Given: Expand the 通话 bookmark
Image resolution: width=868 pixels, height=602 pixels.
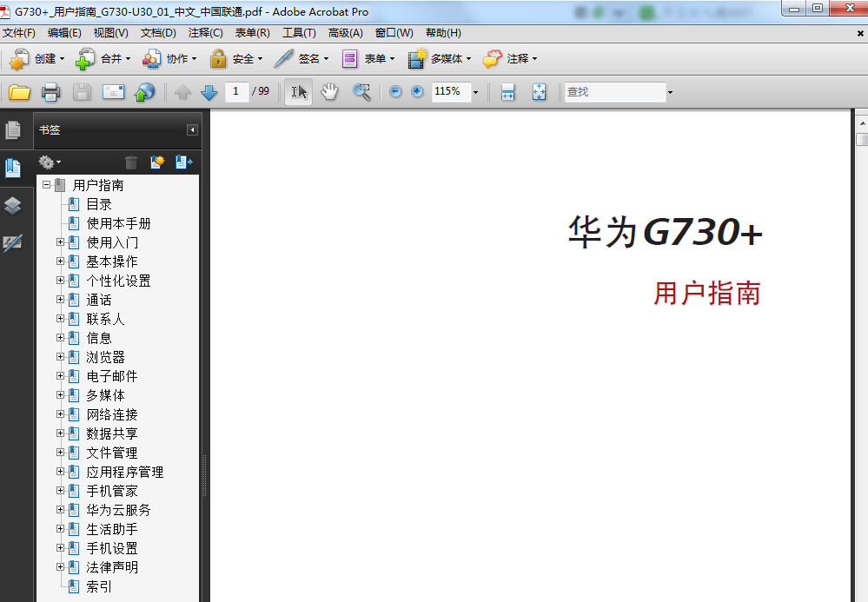Looking at the screenshot, I should (60, 300).
